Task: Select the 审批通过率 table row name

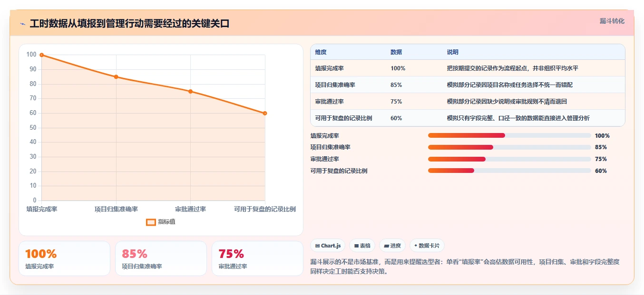Action: 330,102
